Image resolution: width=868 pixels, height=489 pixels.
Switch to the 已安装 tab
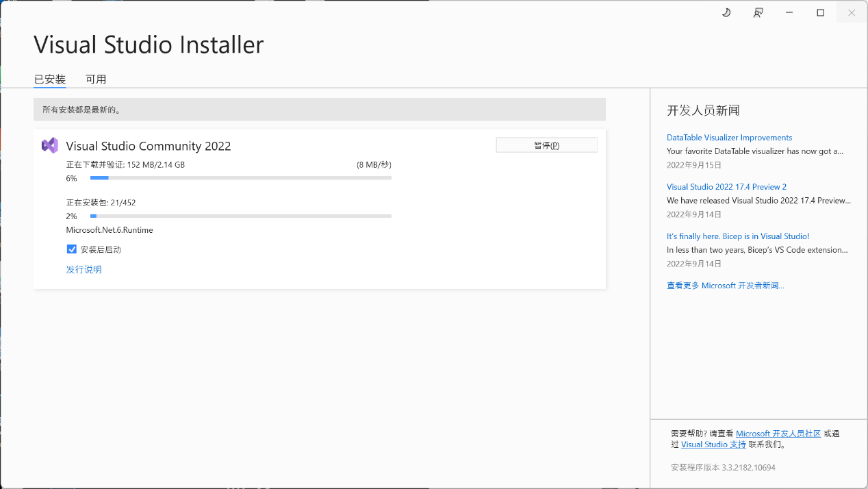point(50,79)
